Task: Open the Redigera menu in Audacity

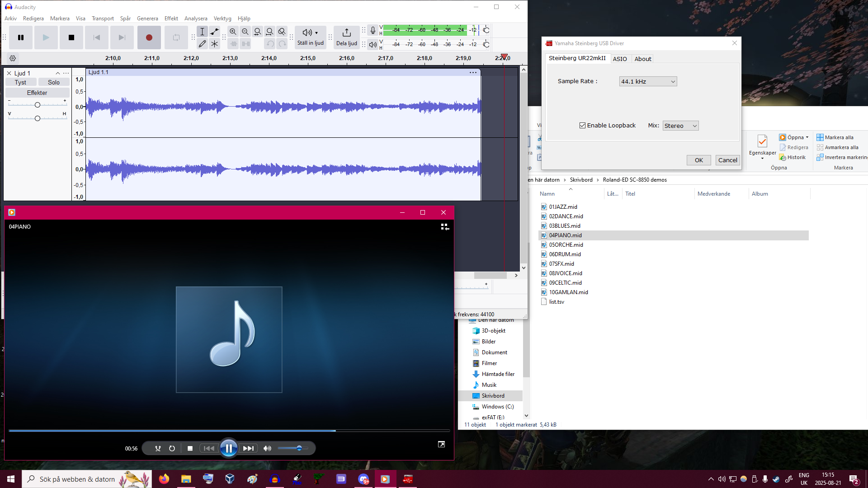Action: [x=33, y=19]
